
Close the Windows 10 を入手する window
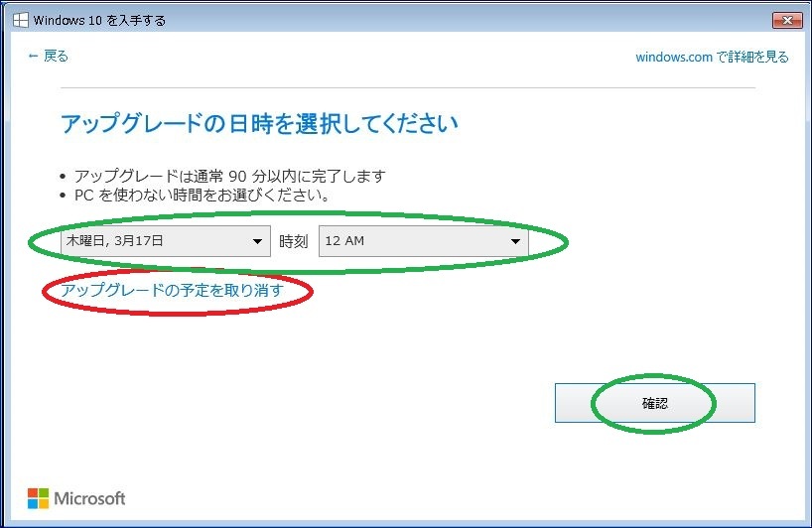(x=787, y=20)
